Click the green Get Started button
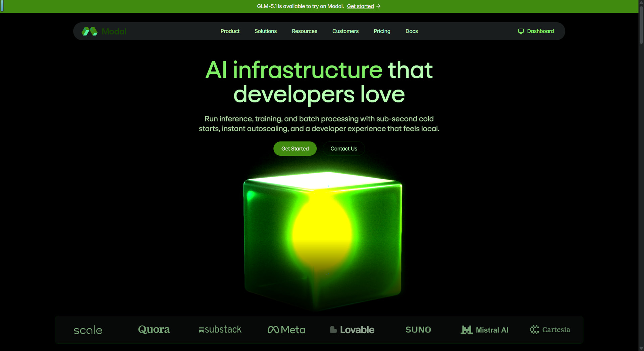 (x=295, y=149)
